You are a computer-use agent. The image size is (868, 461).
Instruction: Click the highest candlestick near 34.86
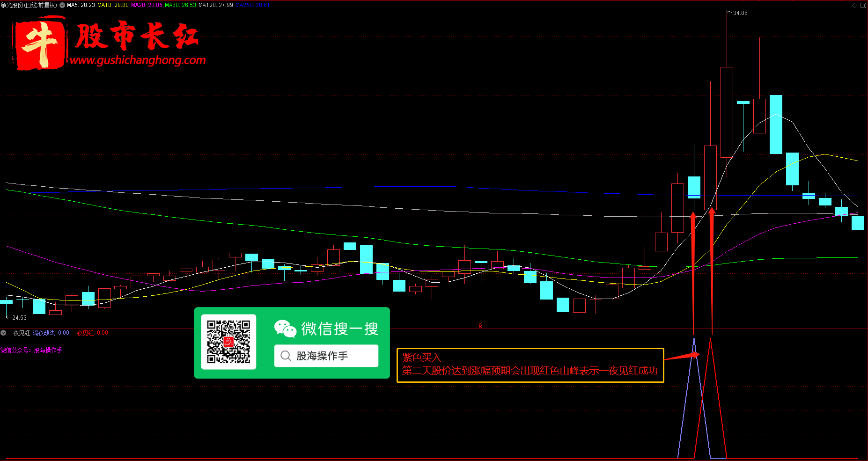727,112
